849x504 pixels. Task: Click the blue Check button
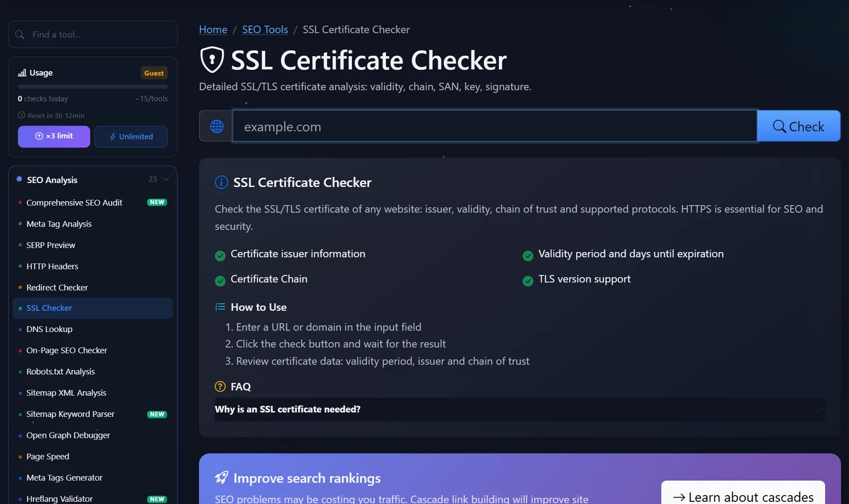pos(799,126)
